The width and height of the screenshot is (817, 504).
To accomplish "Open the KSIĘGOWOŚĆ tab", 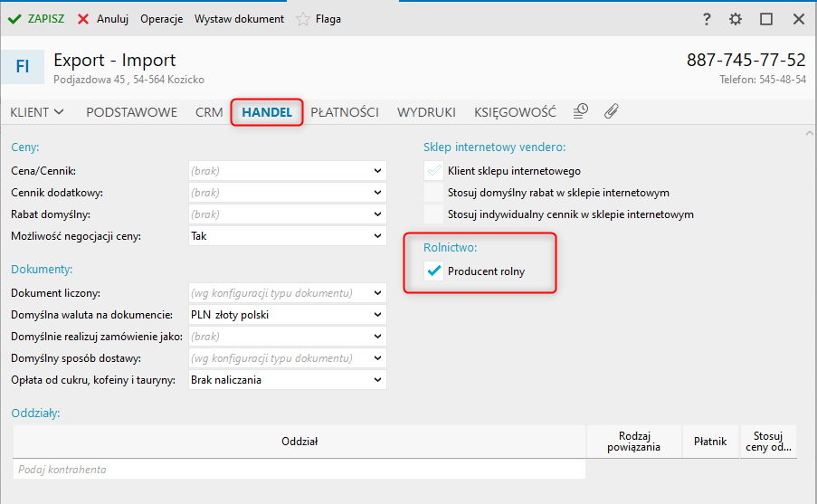I will [x=515, y=112].
